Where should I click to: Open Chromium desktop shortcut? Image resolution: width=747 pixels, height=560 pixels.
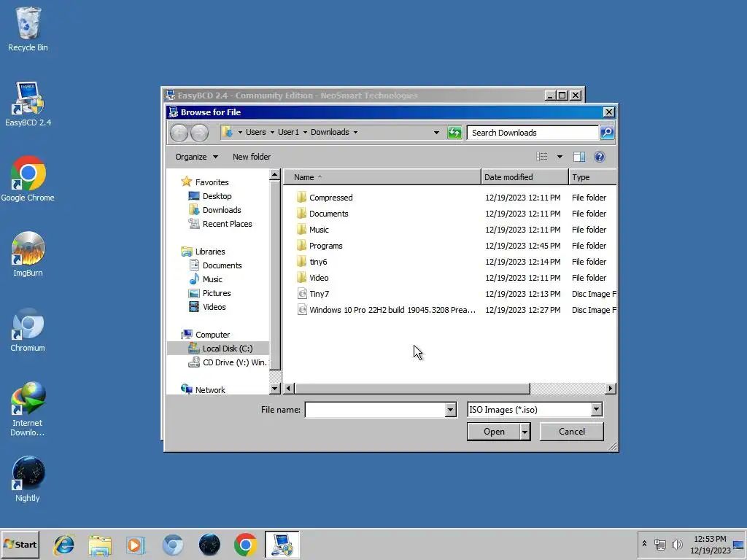pos(28,330)
